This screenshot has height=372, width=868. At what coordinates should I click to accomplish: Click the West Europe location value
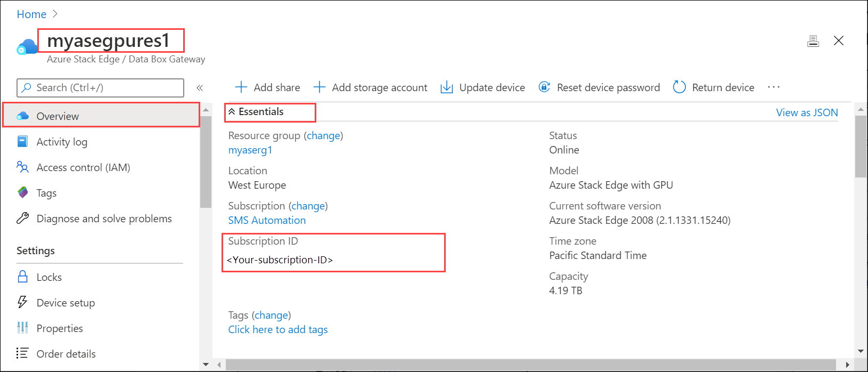coord(257,185)
